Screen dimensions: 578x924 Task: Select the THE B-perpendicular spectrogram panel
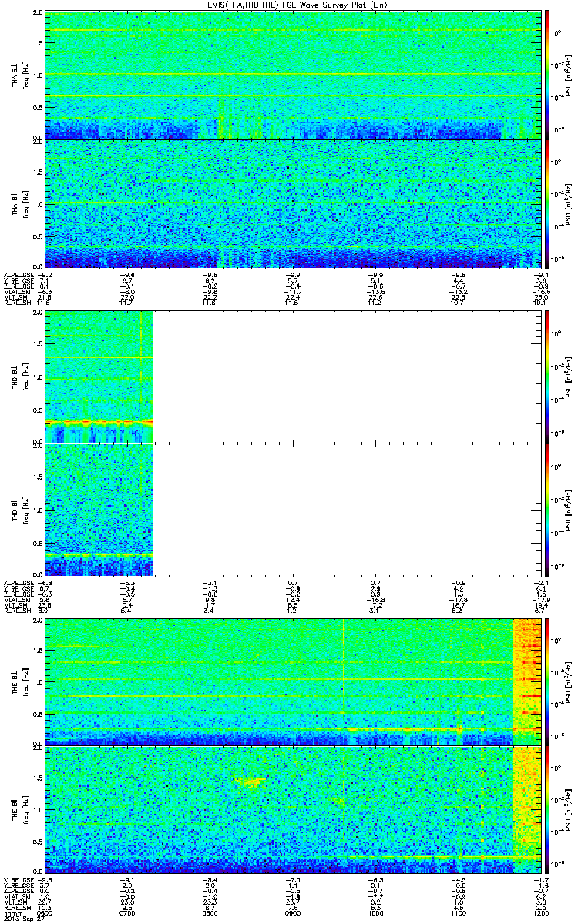point(292,681)
